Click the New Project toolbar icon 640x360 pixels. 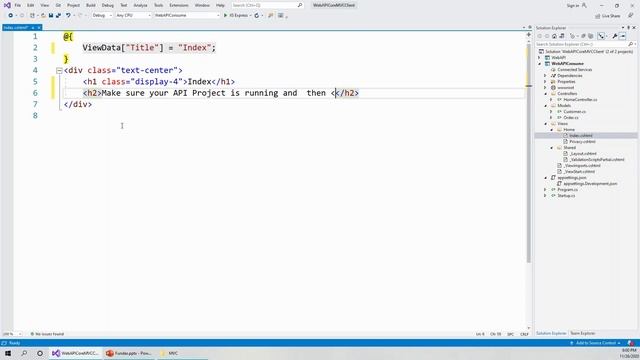pyautogui.click(x=33, y=15)
